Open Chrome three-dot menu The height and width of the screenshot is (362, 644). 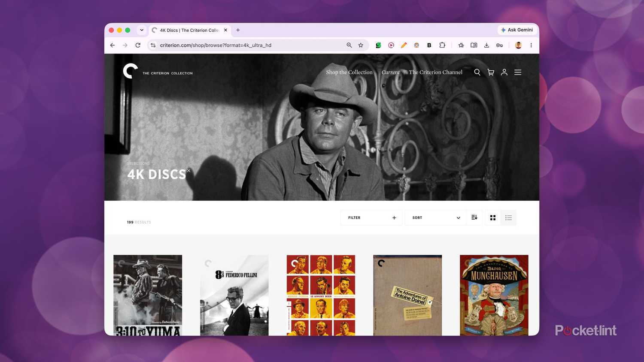click(x=531, y=45)
